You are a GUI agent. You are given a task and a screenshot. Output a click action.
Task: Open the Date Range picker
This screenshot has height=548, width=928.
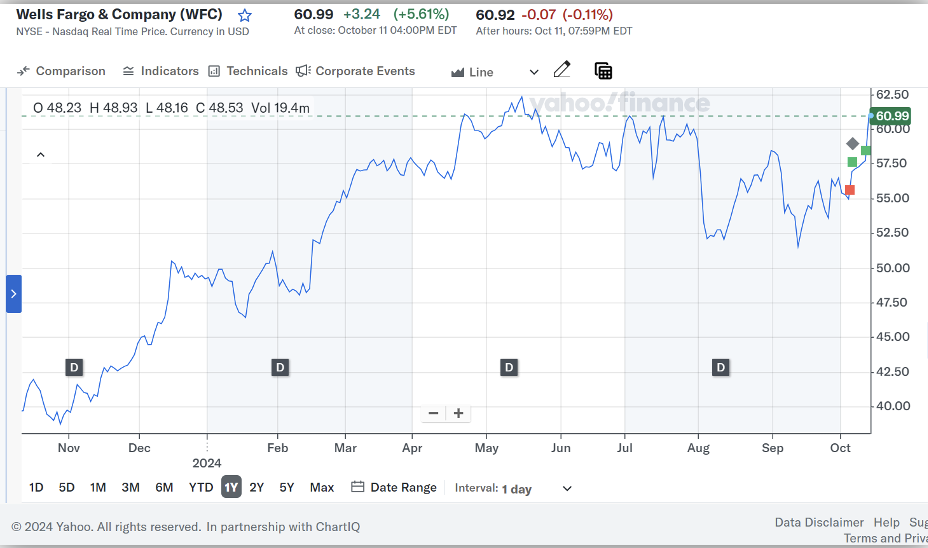394,488
